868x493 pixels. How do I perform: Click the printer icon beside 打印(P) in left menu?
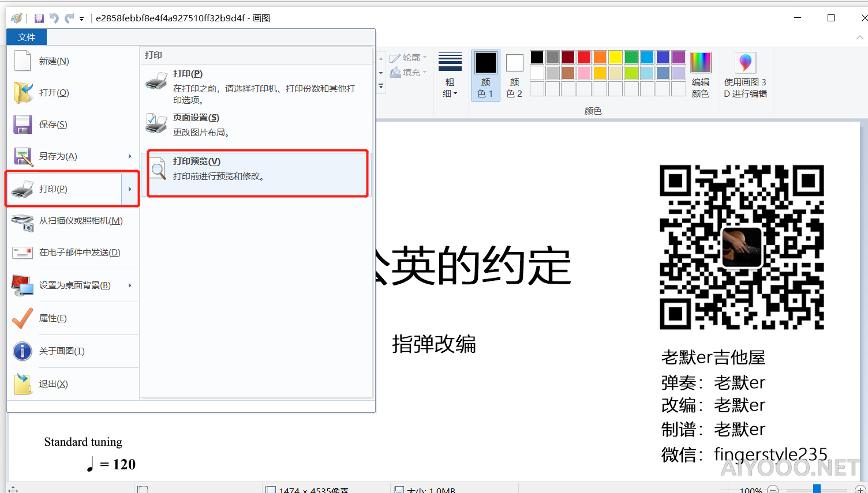[23, 189]
